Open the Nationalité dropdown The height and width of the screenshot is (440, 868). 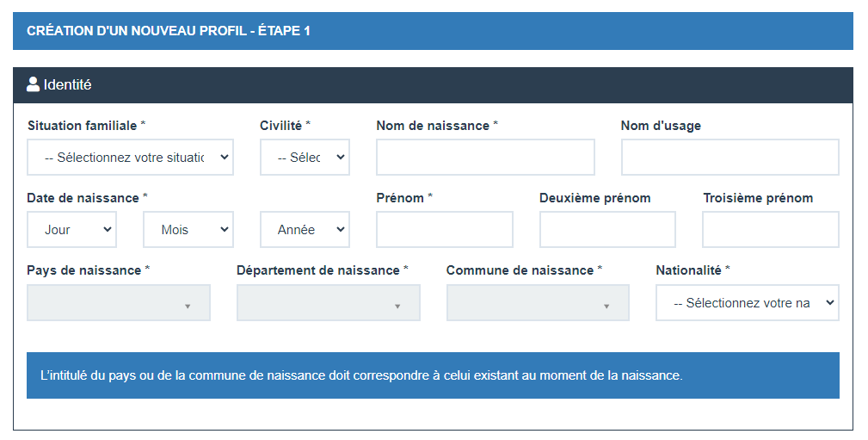point(748,302)
